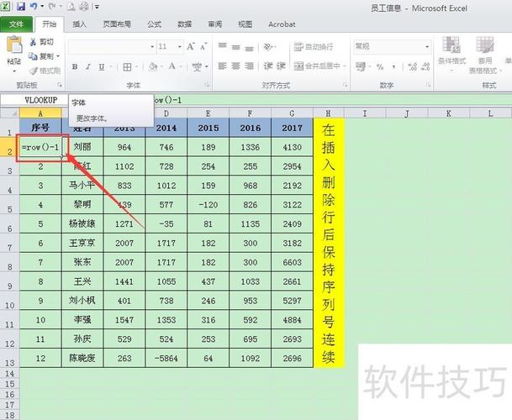Click the cell editing =row()-1
The width and height of the screenshot is (512, 420).
pyautogui.click(x=40, y=147)
